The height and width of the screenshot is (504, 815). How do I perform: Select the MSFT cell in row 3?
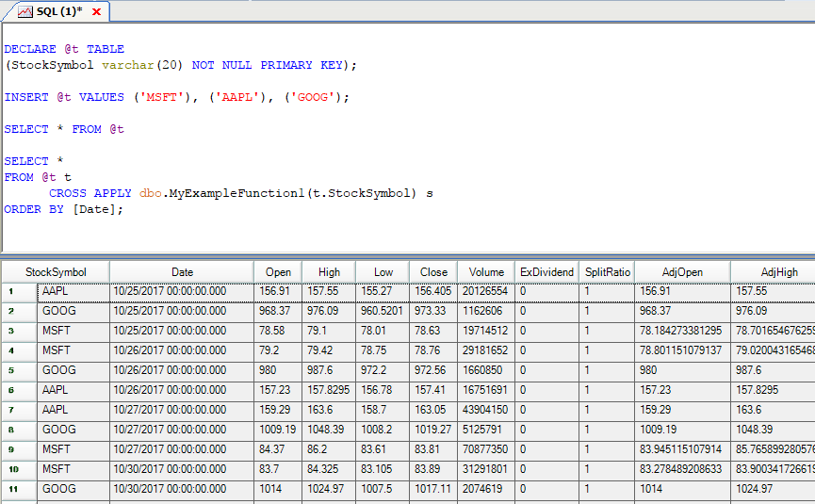point(73,331)
